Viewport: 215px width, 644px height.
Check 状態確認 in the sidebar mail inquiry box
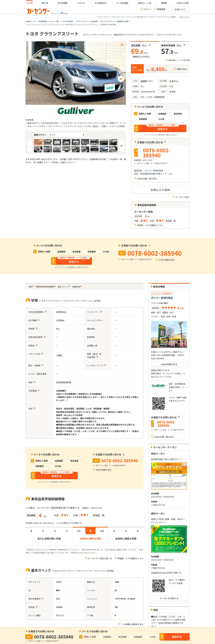coord(136,119)
